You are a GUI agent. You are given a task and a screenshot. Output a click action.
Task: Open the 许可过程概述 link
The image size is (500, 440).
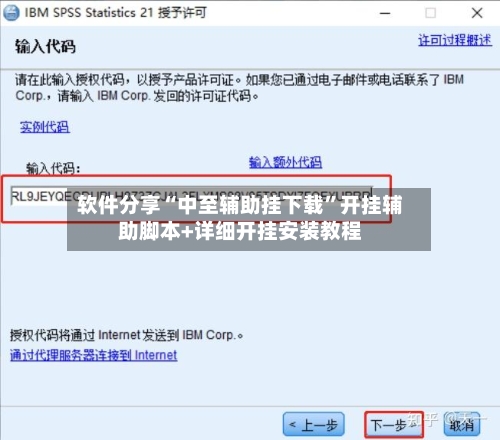pos(455,40)
